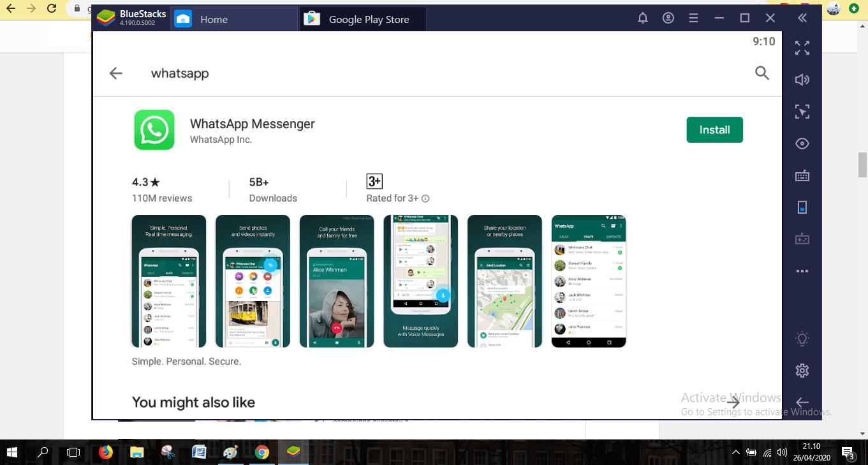Open the BlueStacks hamburger menu

point(694,18)
